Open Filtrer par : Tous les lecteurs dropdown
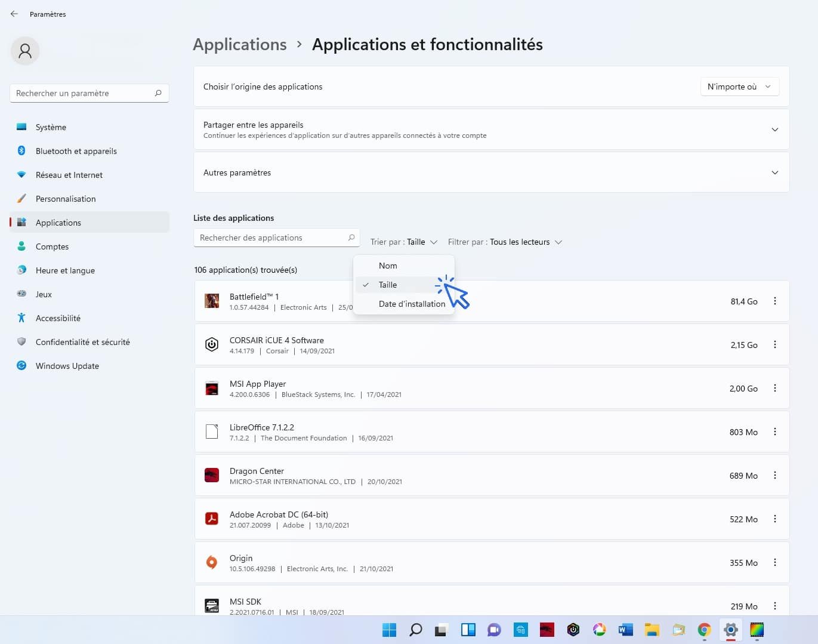818x644 pixels. (505, 242)
